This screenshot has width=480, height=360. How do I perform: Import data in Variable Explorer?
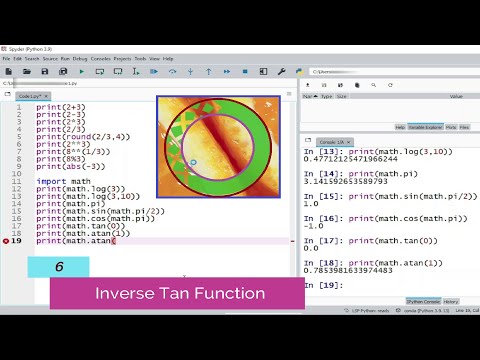307,85
